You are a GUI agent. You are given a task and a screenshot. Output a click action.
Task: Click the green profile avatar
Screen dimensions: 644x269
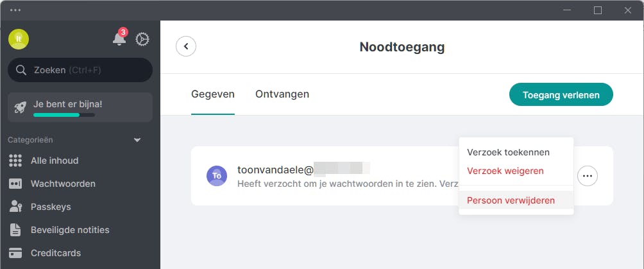pyautogui.click(x=19, y=39)
